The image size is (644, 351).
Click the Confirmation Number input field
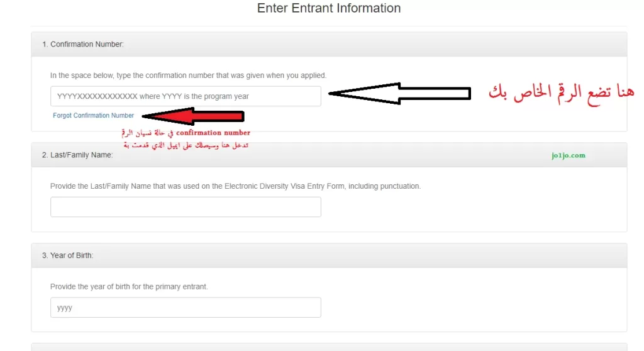pos(186,96)
